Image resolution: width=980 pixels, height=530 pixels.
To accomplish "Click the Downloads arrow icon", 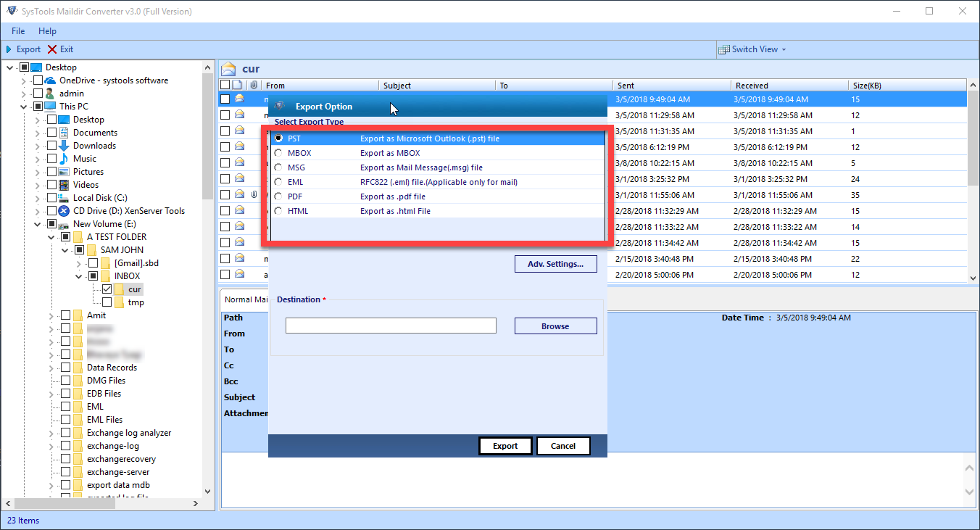I will coord(64,146).
